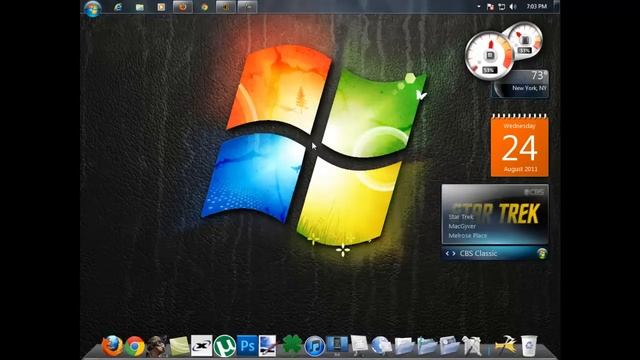Launch Google Chrome from the dock

point(135,346)
